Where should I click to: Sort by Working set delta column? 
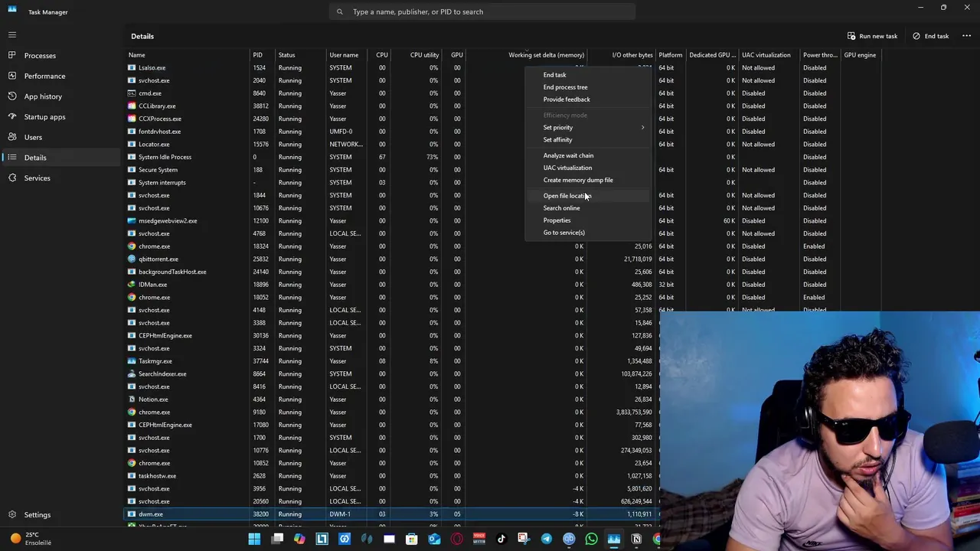pyautogui.click(x=527, y=55)
